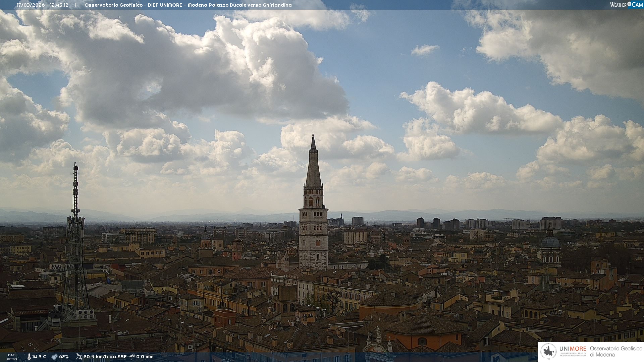Click the red UNIMORE wordmark
Viewport: 644px width, 362px height.
point(573,349)
